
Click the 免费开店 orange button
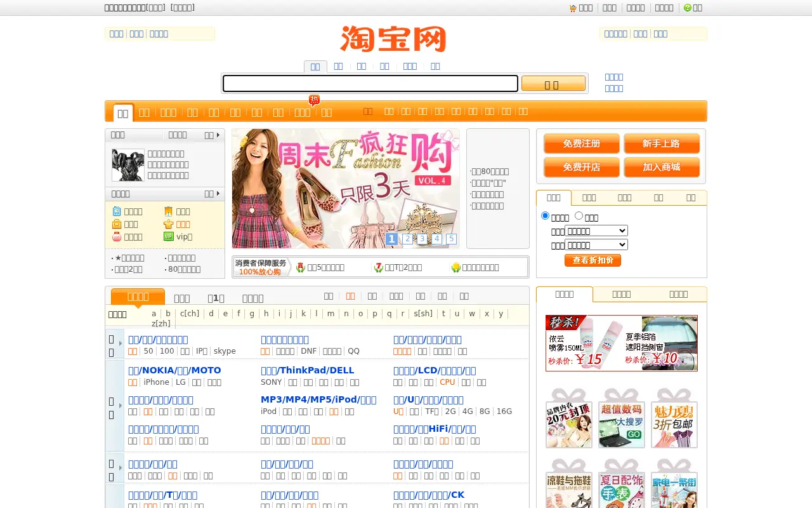pos(582,167)
